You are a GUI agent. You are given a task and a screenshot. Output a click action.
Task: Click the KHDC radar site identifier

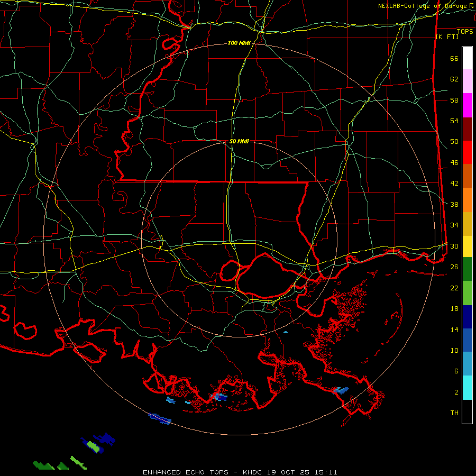tap(253, 472)
